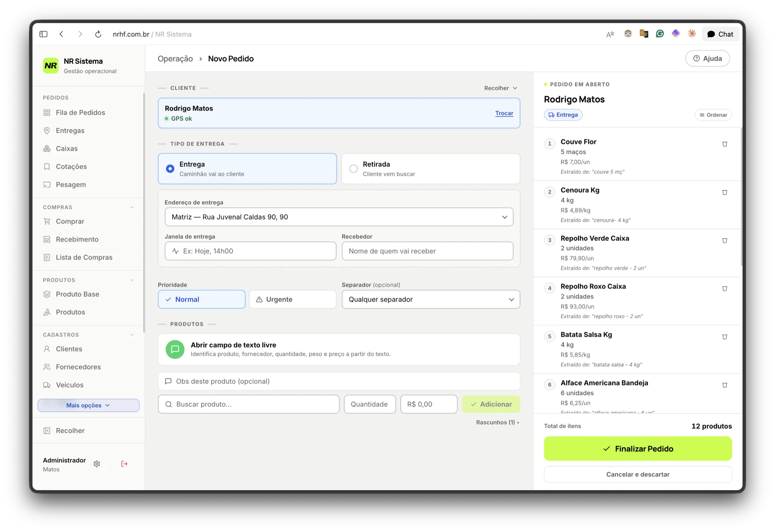775x532 pixels.
Task: Open the Separador dropdown
Action: tap(431, 299)
